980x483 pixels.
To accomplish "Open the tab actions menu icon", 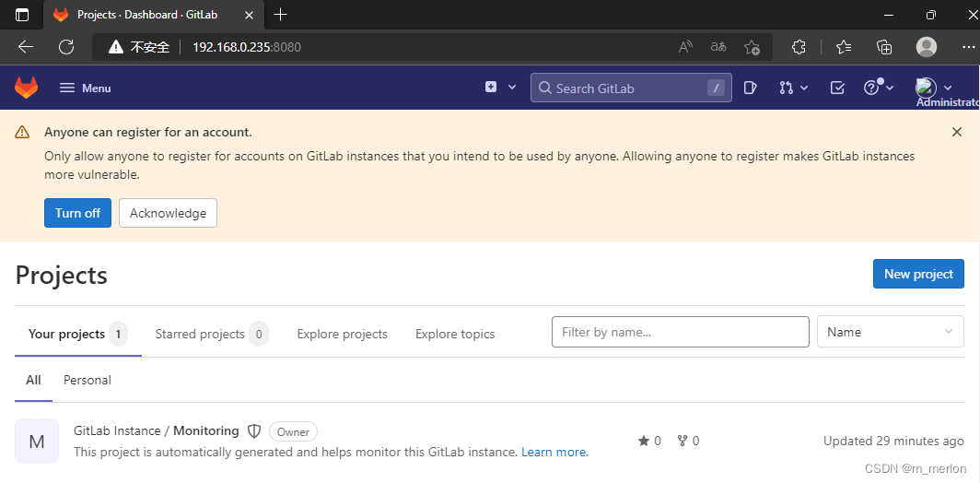I will point(22,15).
